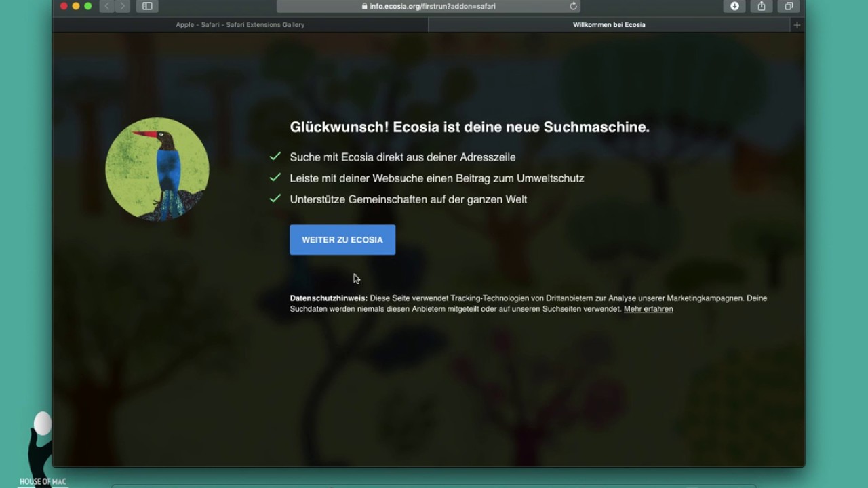This screenshot has height=488, width=868.
Task: Click the Glückwunsch headline text
Action: point(469,127)
